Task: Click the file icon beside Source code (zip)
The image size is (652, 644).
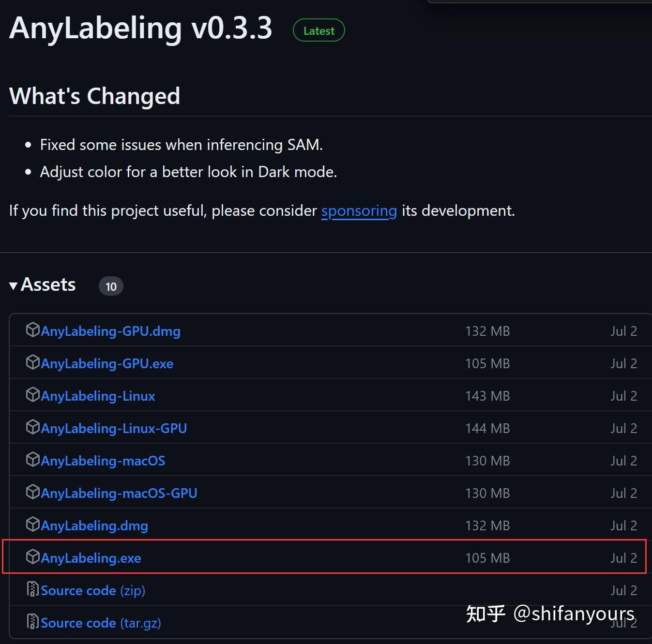Action: point(32,589)
